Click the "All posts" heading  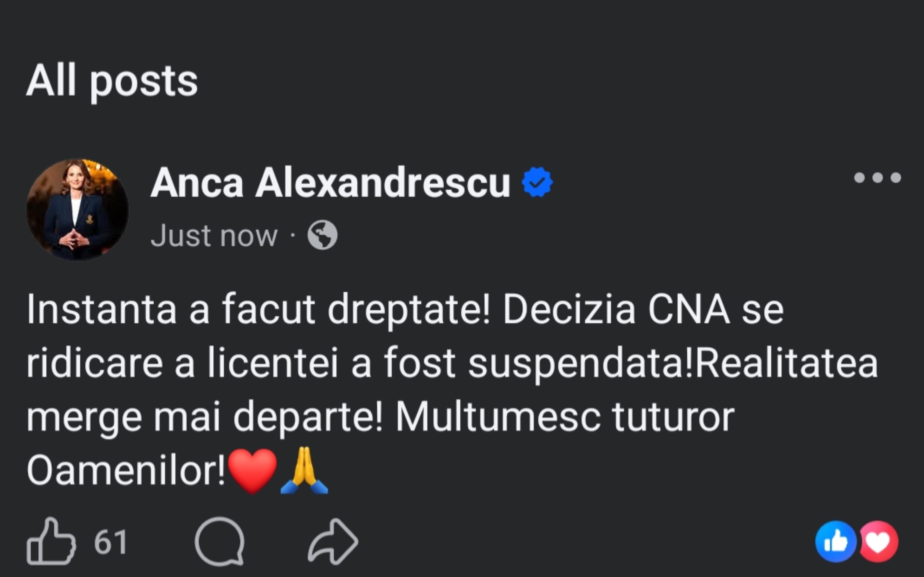click(112, 81)
